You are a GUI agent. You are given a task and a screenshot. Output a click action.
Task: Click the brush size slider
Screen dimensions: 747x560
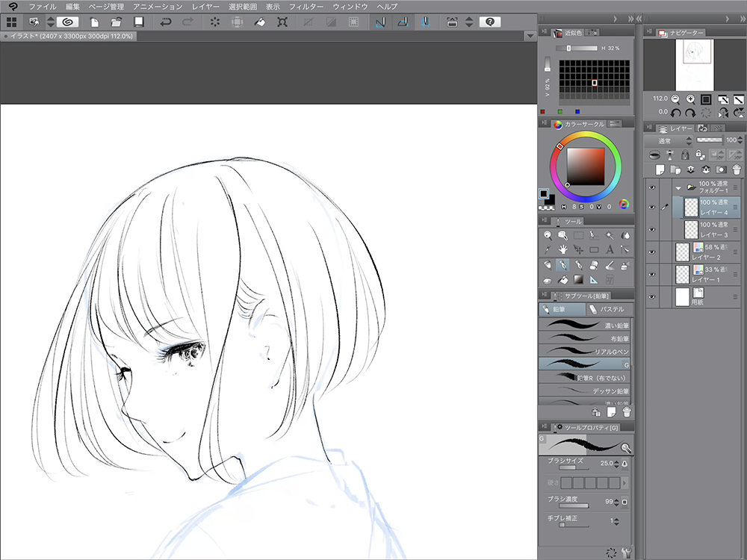574,467
